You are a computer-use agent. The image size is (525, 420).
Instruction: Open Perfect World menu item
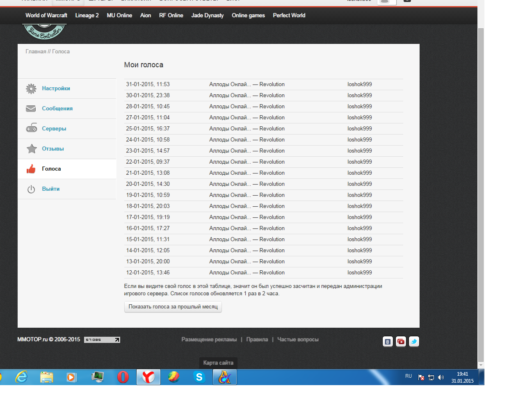tap(289, 15)
